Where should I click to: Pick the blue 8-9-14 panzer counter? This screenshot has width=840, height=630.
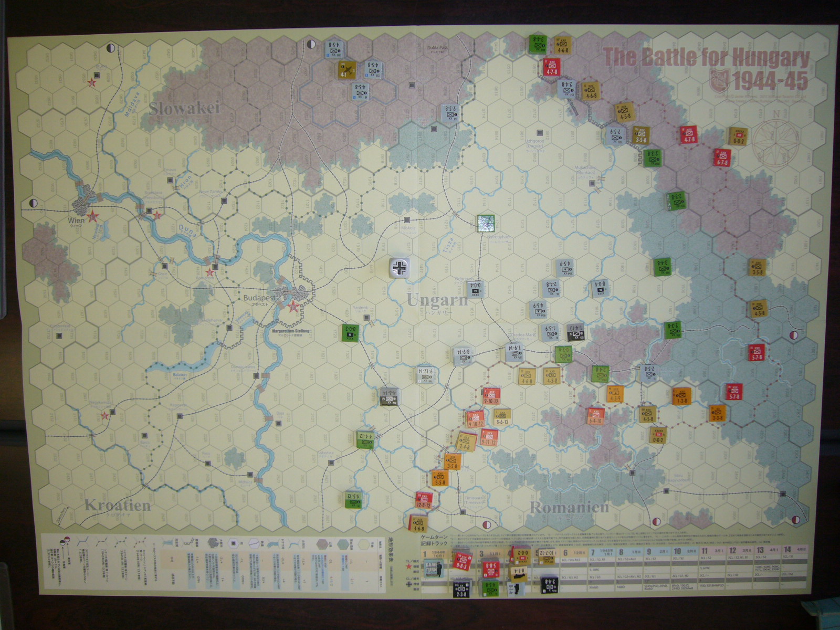pos(464,356)
